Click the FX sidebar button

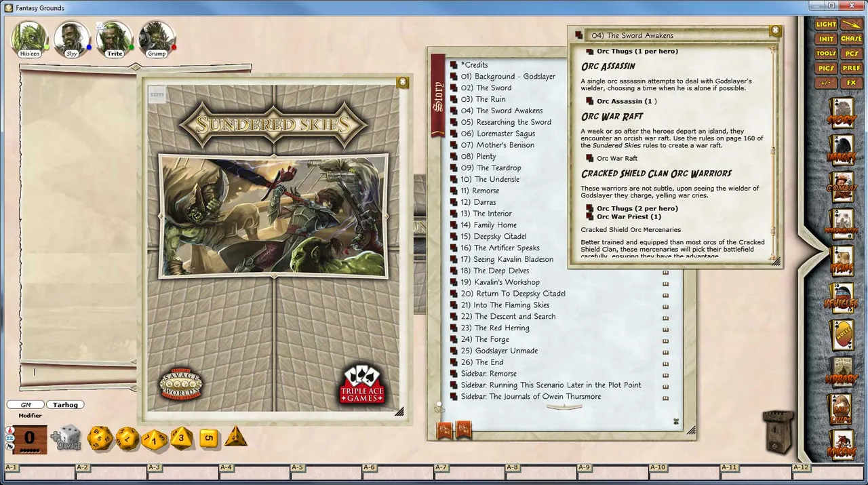click(x=851, y=83)
